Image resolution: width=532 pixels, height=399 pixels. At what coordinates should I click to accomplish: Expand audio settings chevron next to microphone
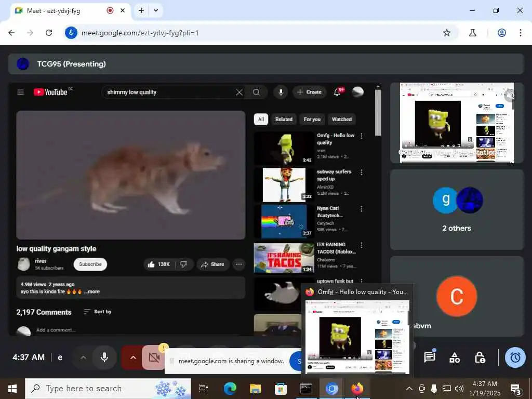[83, 357]
